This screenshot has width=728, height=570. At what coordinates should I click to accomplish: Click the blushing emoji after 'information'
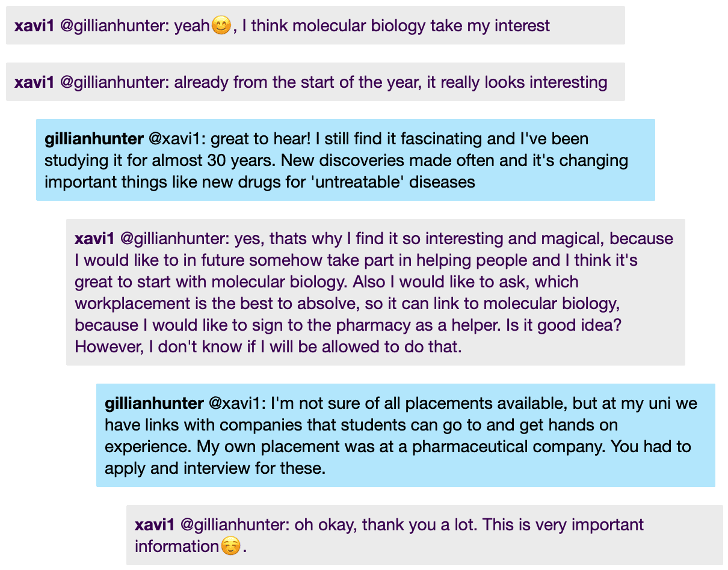pos(230,547)
